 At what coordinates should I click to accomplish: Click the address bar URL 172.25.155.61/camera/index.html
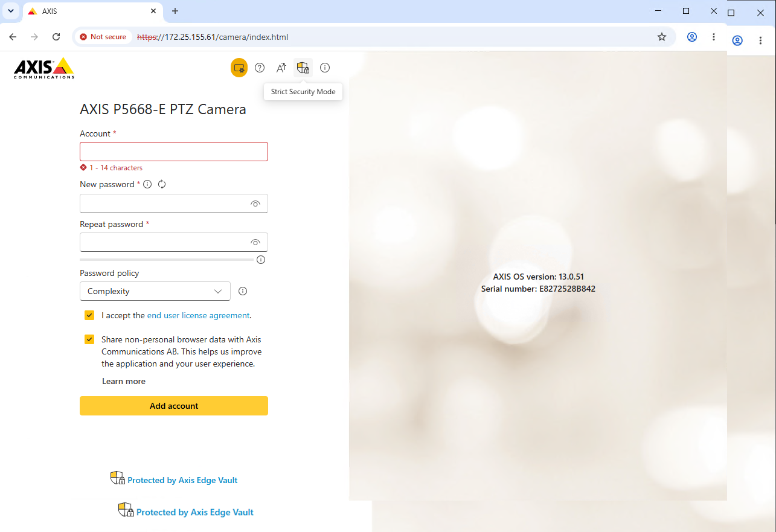click(x=213, y=37)
